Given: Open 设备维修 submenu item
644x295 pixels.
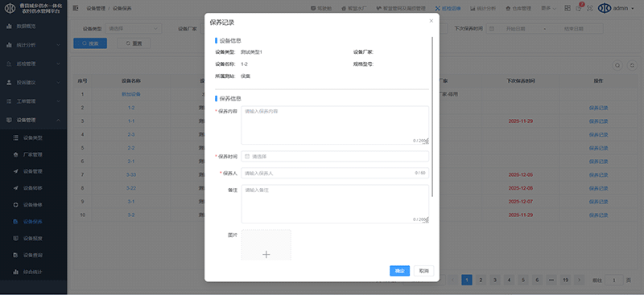Looking at the screenshot, I should pos(33,205).
